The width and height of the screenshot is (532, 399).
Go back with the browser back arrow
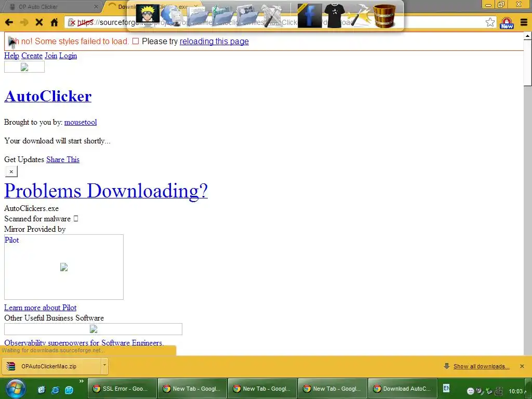(x=9, y=22)
